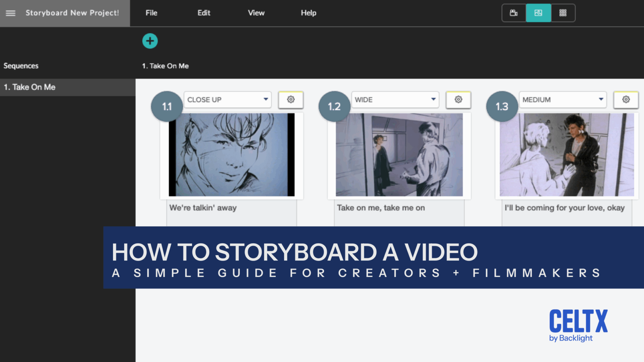The image size is (644, 362).
Task: Open the shot type dropdown showing CLOSE UP
Action: 227,100
